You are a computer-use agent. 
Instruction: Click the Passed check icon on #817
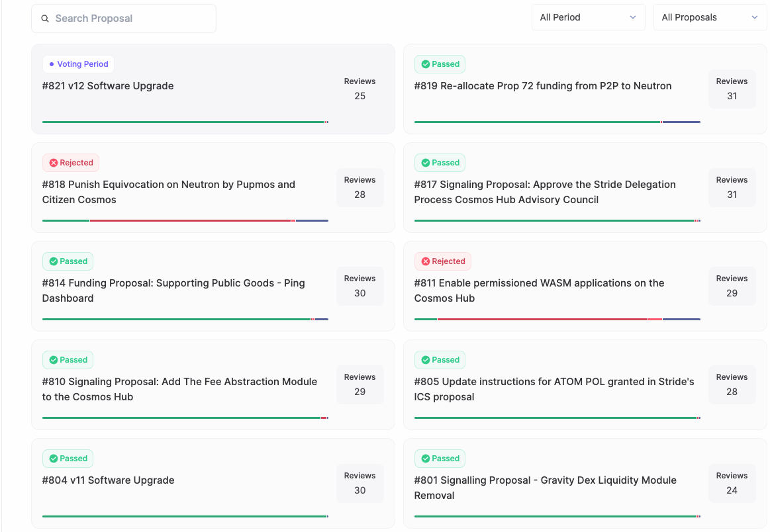[426, 163]
